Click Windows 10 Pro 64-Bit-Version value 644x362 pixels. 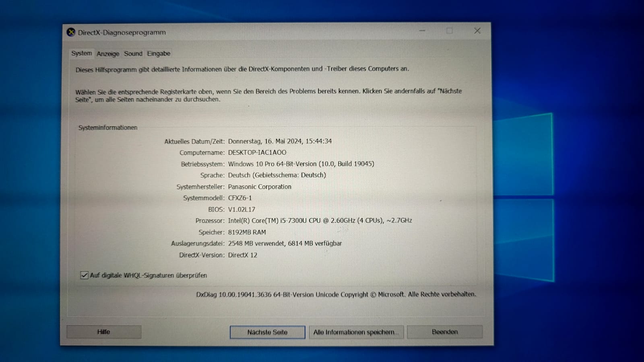pyautogui.click(x=301, y=164)
